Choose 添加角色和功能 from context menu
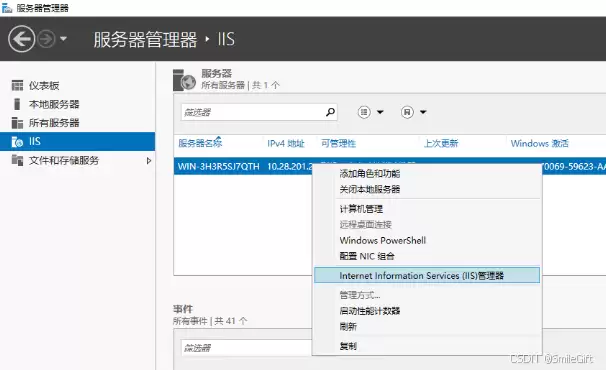 [370, 174]
